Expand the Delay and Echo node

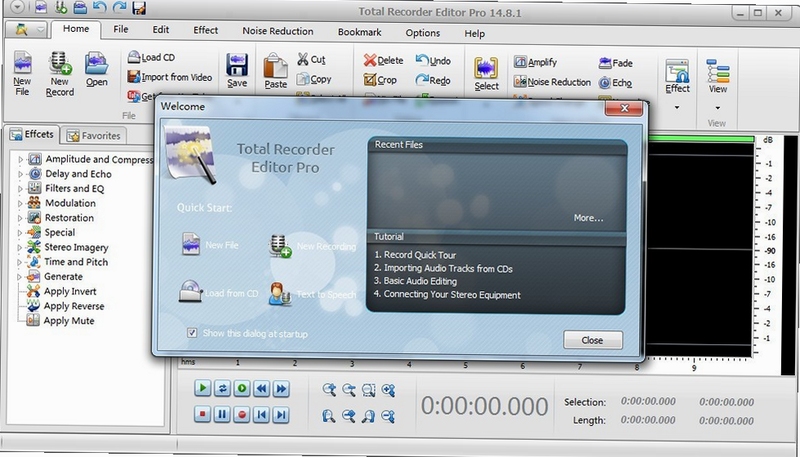[x=20, y=174]
